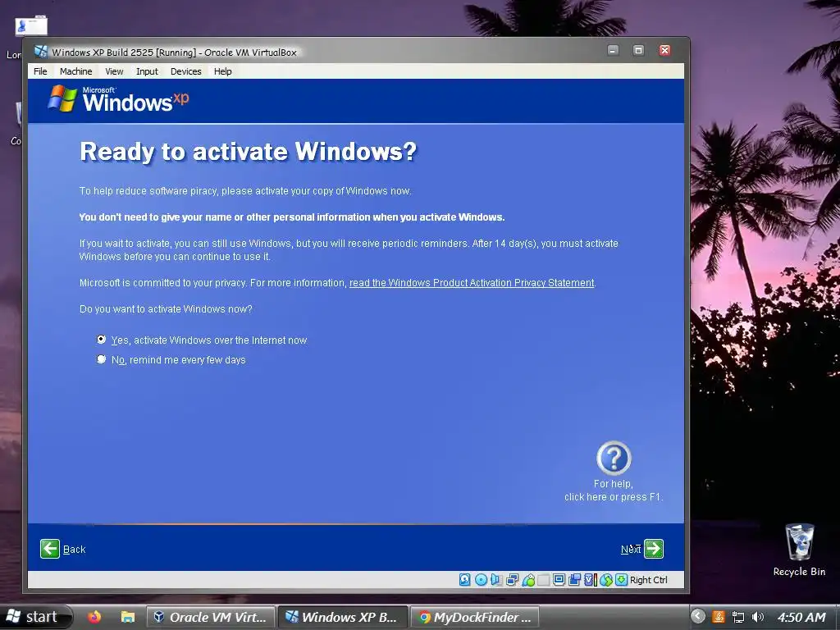Click the VirtualBox window title bar icon

click(41, 52)
